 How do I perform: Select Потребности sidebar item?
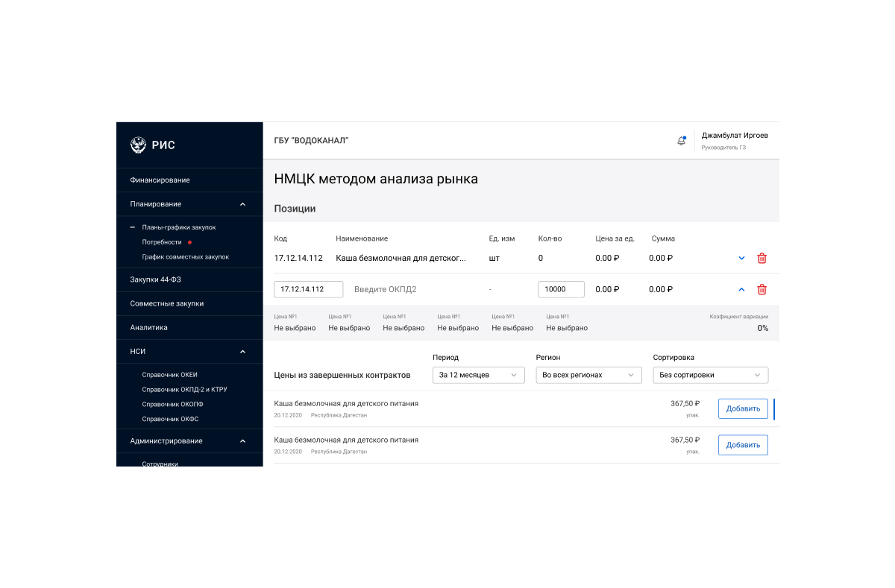click(x=162, y=241)
